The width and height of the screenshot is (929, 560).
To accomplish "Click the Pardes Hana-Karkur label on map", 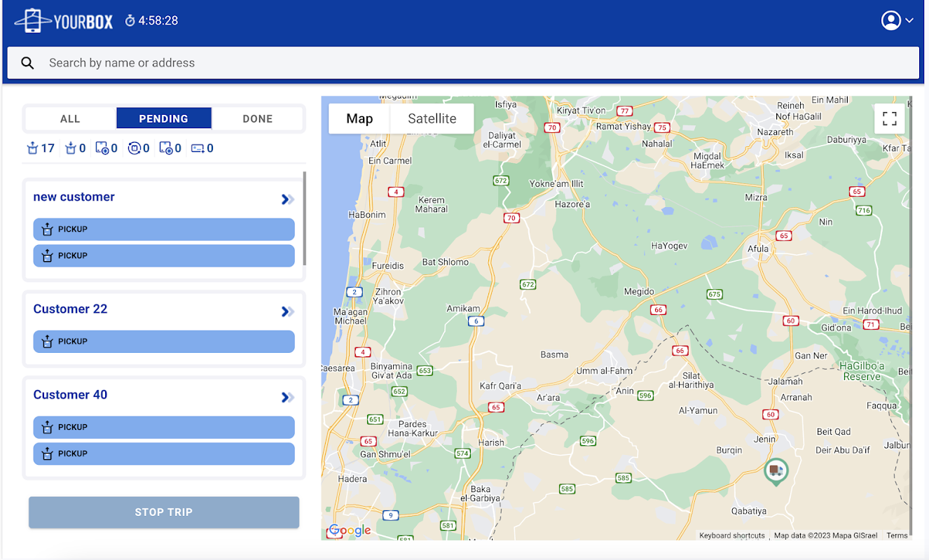I will pos(413,428).
